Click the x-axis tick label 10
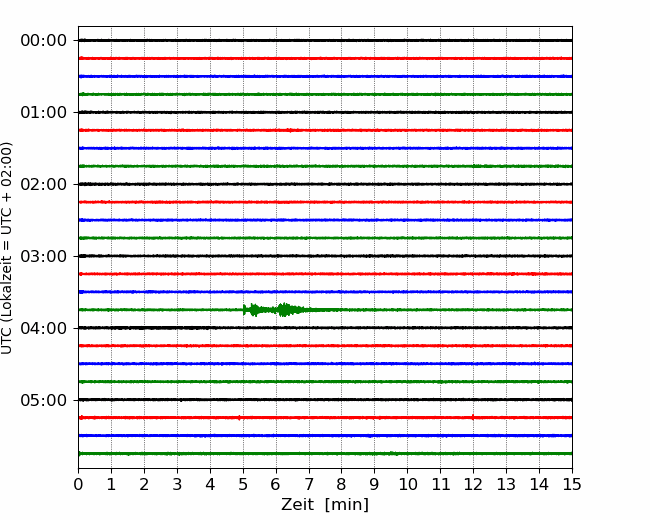This screenshot has height=520, width=650. (407, 484)
